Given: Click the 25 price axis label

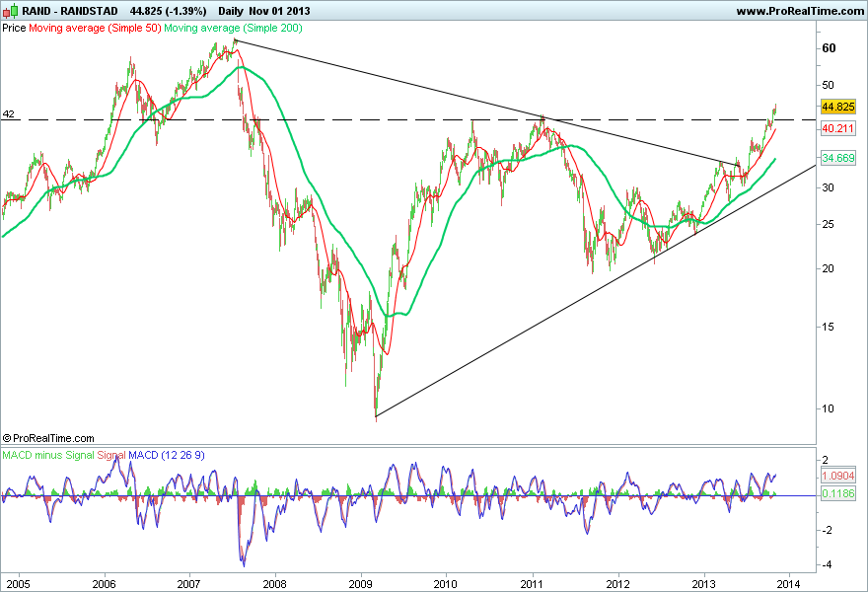Looking at the screenshot, I should click(828, 224).
